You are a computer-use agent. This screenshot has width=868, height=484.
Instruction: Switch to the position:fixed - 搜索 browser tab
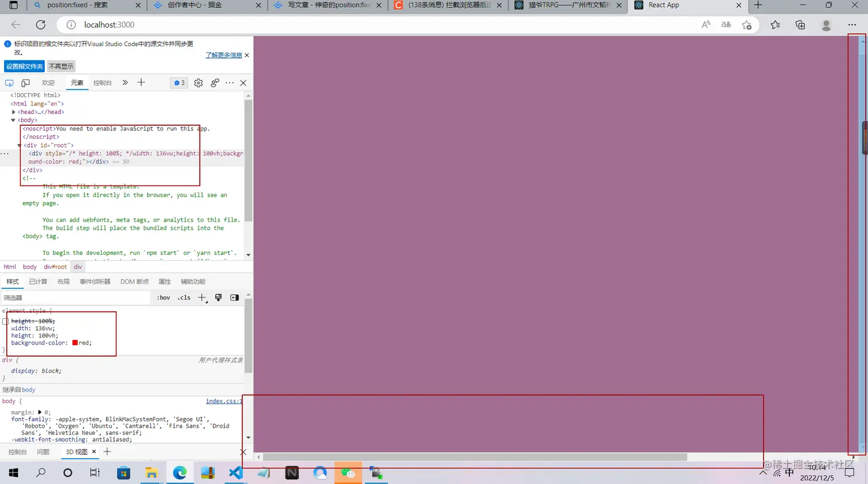pos(86,5)
